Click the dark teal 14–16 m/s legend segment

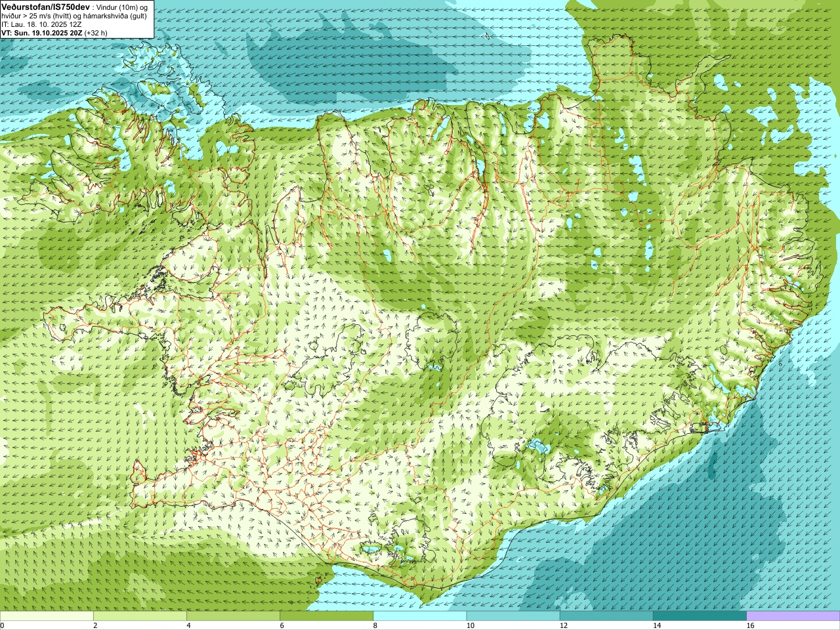(x=700, y=616)
